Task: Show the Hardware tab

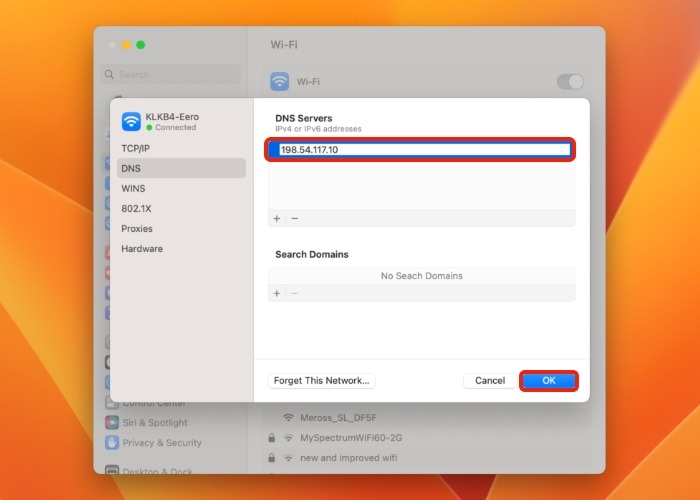Action: (x=142, y=248)
